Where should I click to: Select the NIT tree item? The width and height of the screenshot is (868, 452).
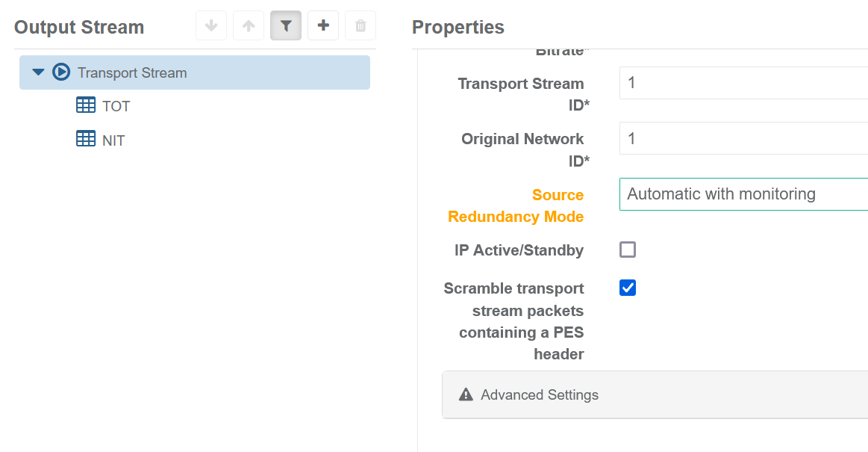(113, 140)
